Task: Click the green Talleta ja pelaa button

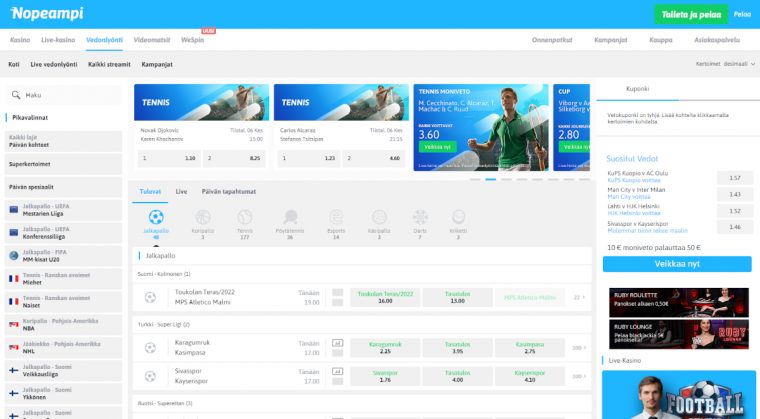Action: (691, 15)
